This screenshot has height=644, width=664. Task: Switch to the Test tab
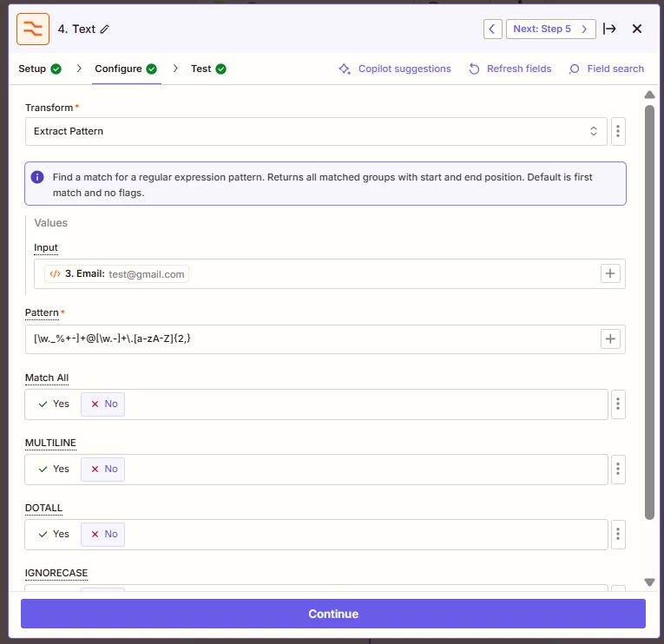[x=208, y=69]
